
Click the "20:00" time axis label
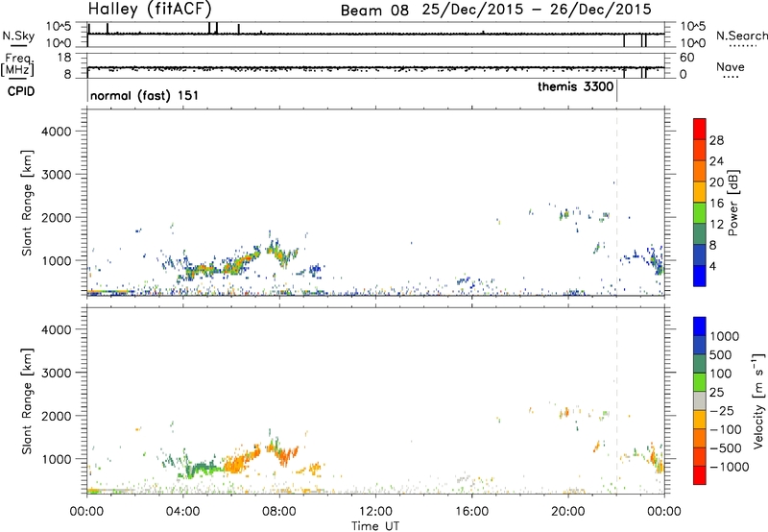click(568, 512)
